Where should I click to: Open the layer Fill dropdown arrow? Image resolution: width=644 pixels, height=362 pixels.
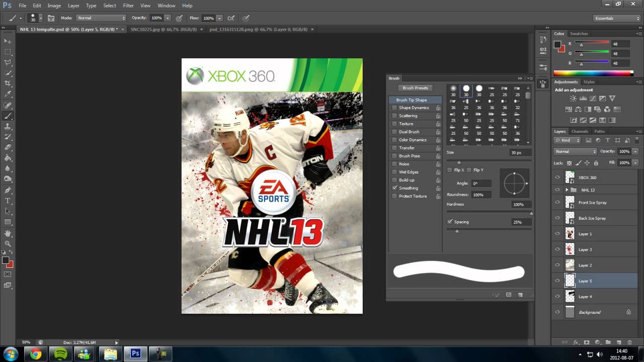pos(635,163)
